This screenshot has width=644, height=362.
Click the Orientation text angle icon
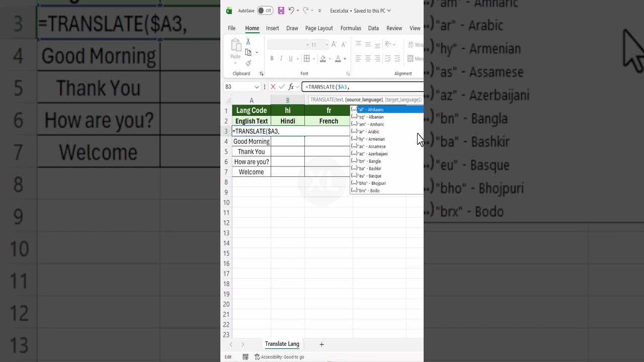click(388, 45)
